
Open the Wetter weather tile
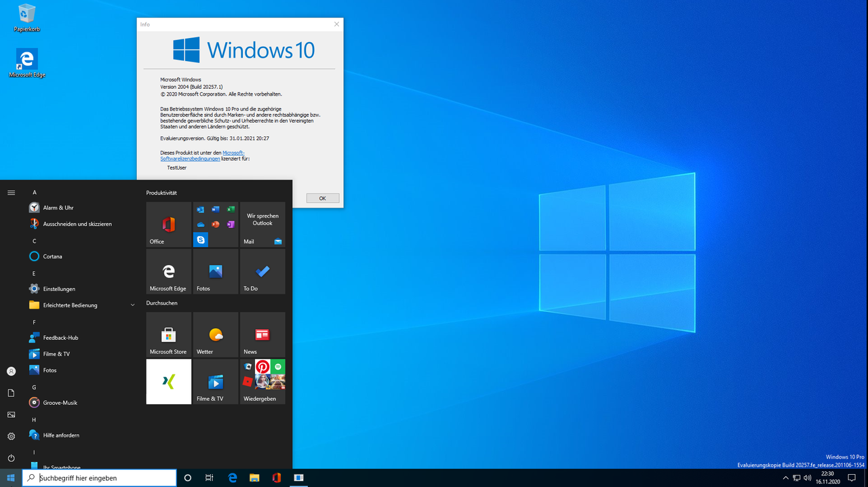pyautogui.click(x=216, y=334)
